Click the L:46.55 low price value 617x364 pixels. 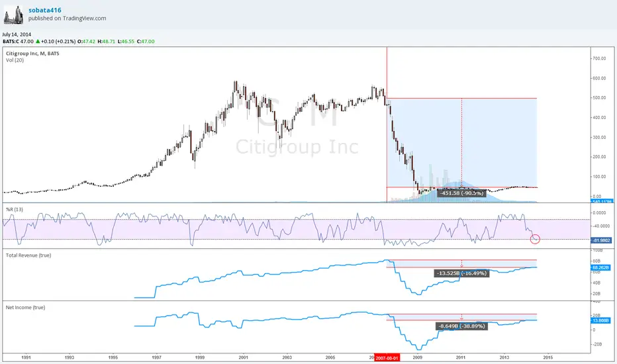click(126, 41)
